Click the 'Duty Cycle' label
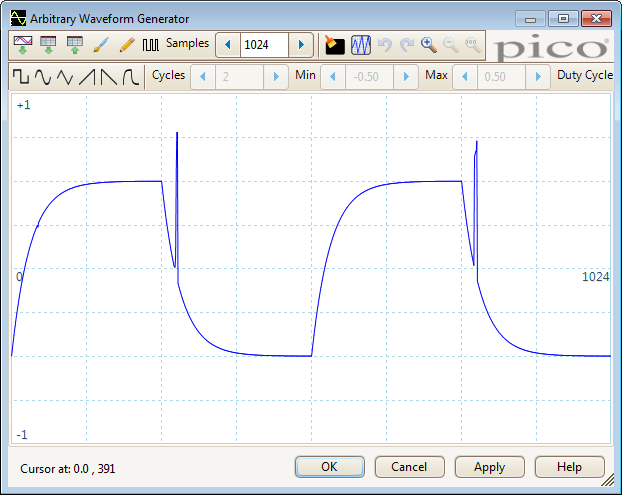Viewport: 622px width, 495px height. click(x=585, y=75)
